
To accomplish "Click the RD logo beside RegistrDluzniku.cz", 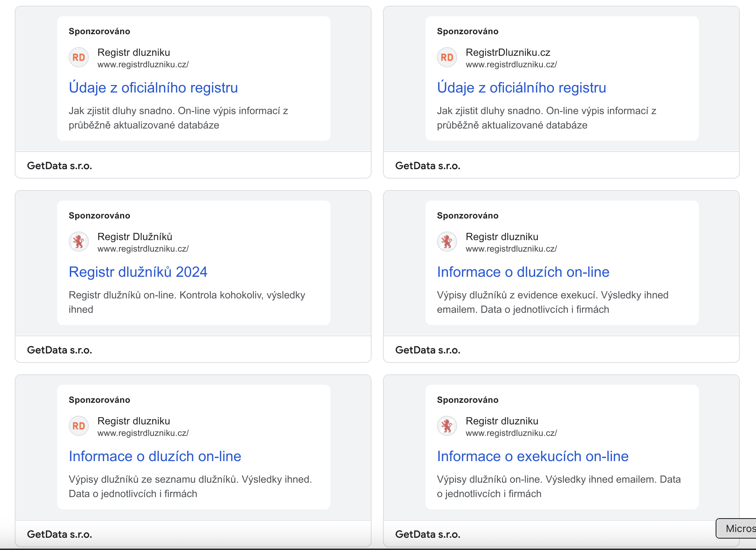I will pyautogui.click(x=447, y=57).
